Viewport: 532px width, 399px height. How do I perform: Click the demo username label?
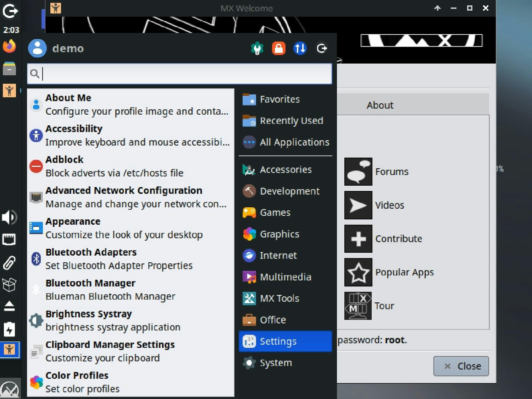tap(68, 48)
